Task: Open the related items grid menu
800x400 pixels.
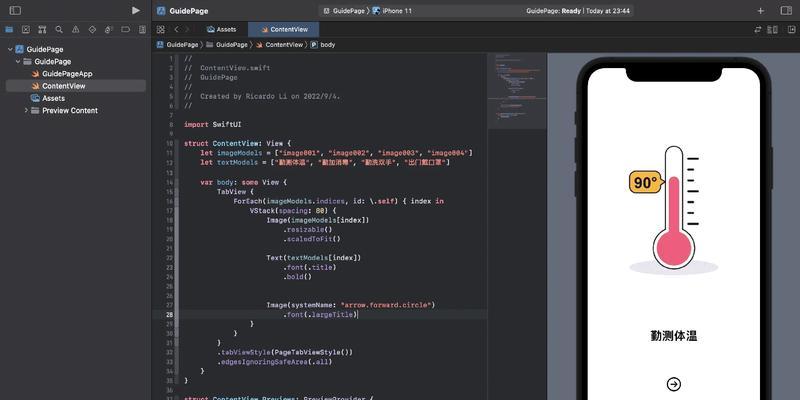Action: [x=161, y=30]
